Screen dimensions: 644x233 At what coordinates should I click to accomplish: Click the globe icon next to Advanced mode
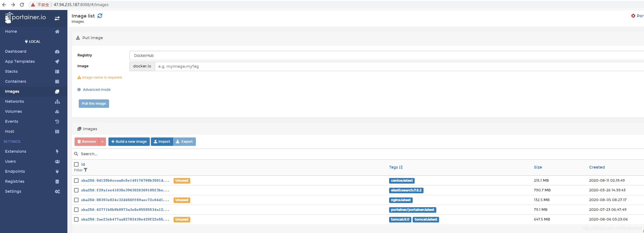79,90
